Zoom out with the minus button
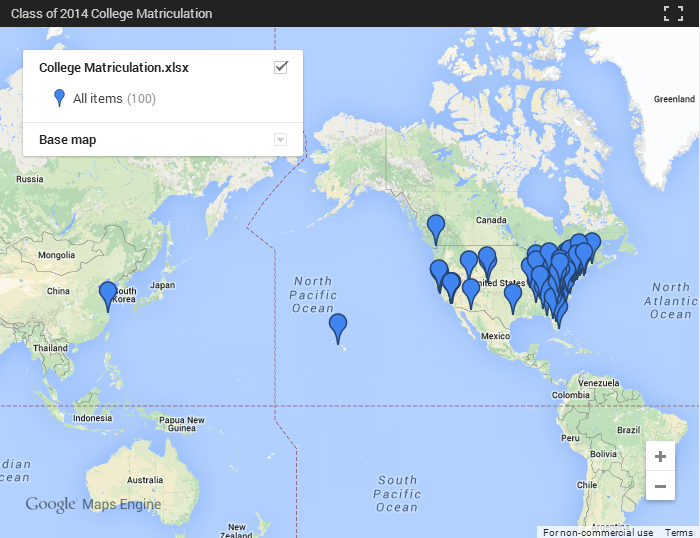700x538 pixels. [x=660, y=486]
